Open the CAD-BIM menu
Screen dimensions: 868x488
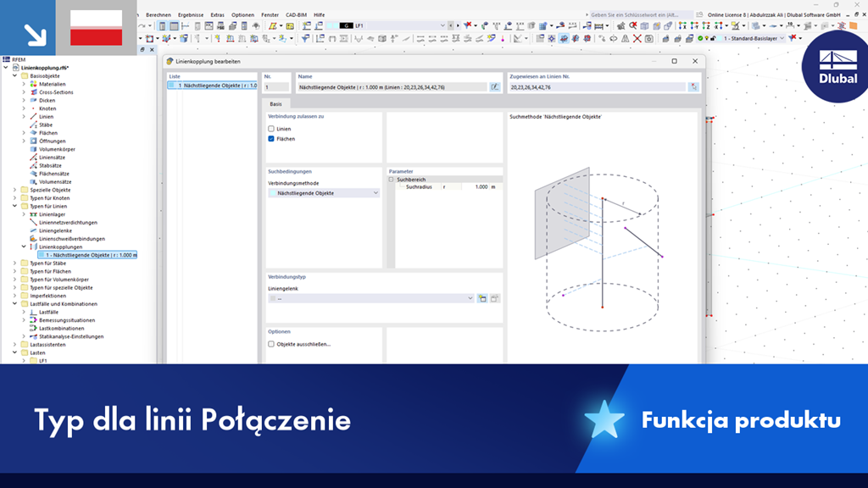(x=296, y=15)
